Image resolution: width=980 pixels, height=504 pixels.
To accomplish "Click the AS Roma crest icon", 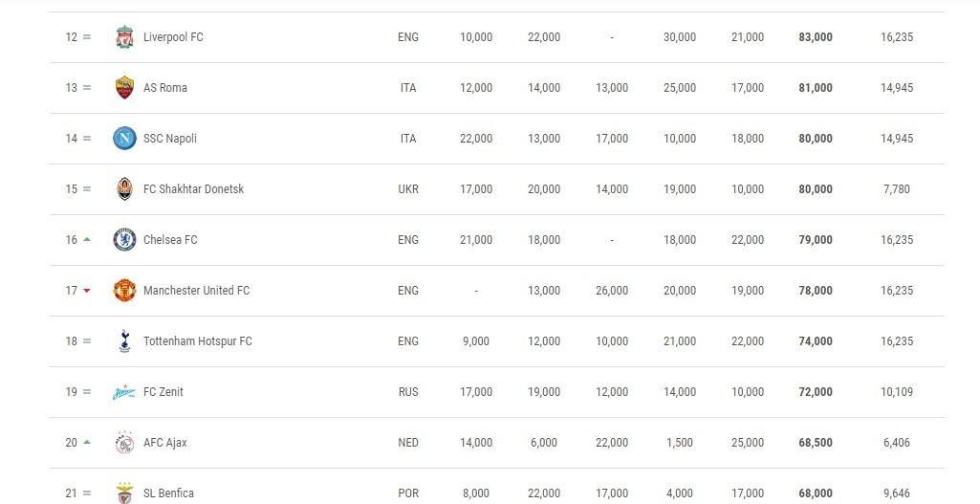I will (x=124, y=88).
